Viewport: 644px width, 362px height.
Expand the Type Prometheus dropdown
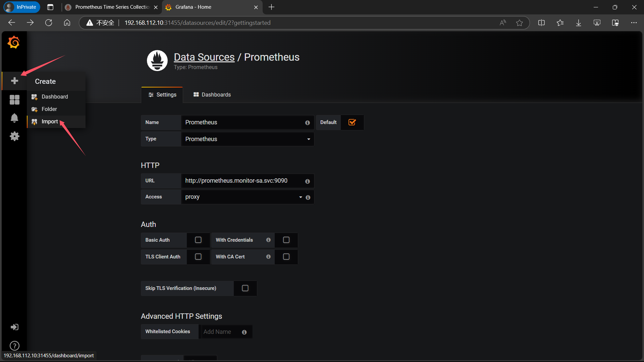(247, 139)
